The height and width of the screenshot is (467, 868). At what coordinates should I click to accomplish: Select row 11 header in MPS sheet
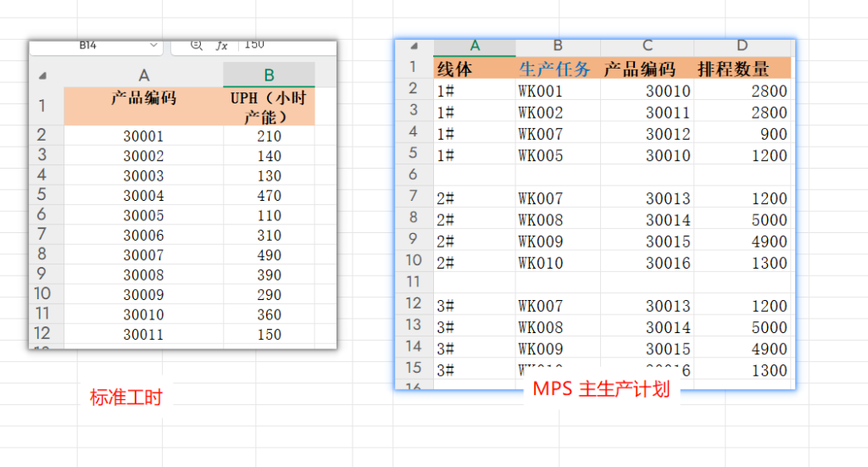click(x=414, y=281)
